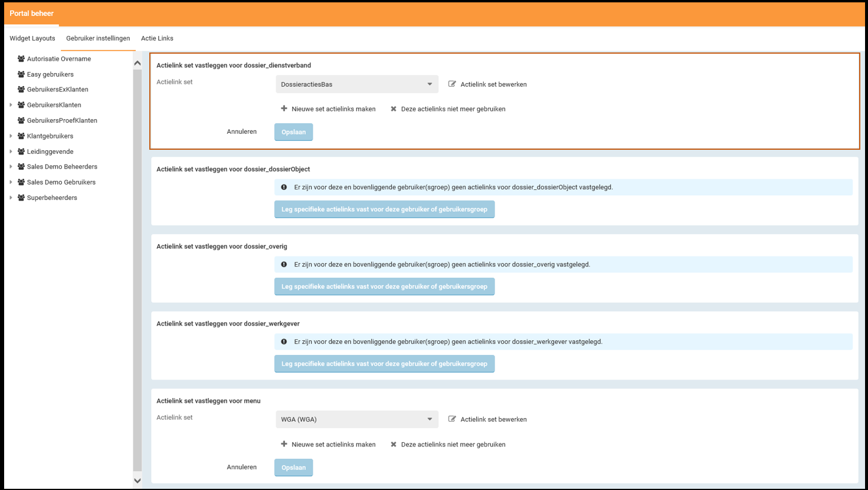Open the DossieractiesBas actielink set dropdown
This screenshot has height=490, width=868.
(x=356, y=84)
